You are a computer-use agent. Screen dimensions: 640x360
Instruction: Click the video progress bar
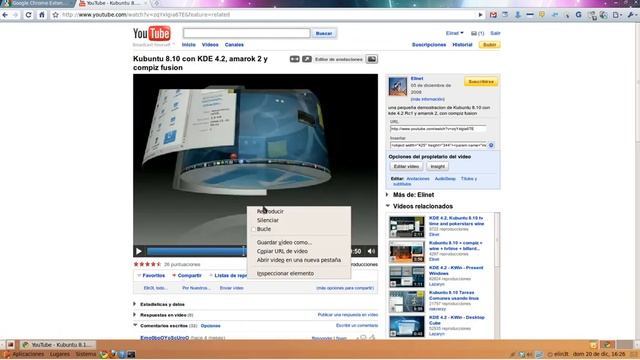point(196,251)
